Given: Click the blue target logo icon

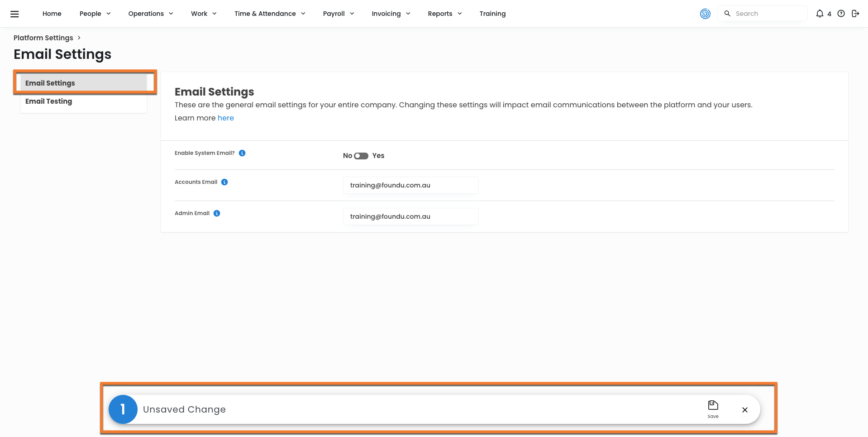Looking at the screenshot, I should tap(705, 14).
